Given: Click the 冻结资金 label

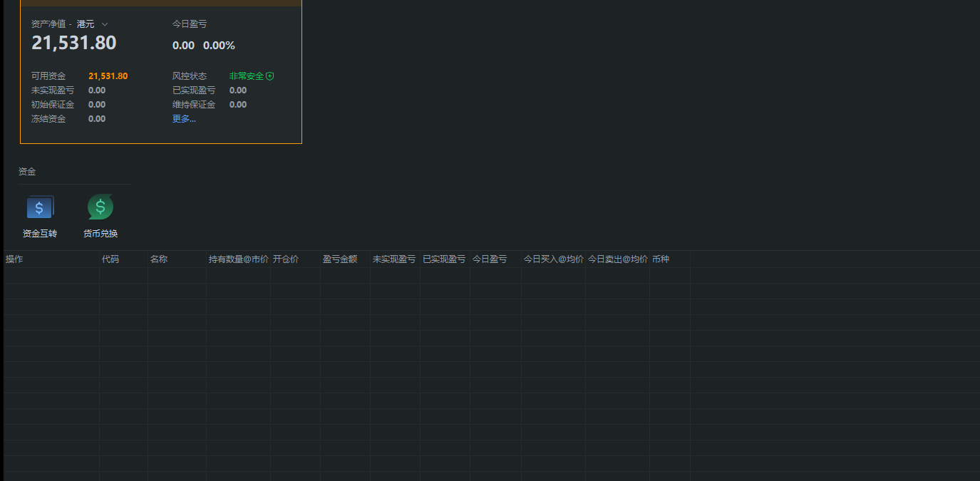Looking at the screenshot, I should click(48, 119).
